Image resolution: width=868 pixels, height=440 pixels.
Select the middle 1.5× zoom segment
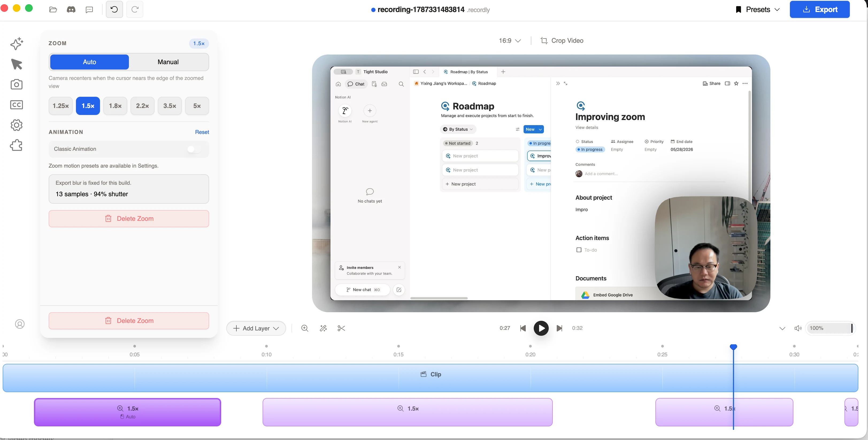pyautogui.click(x=407, y=412)
